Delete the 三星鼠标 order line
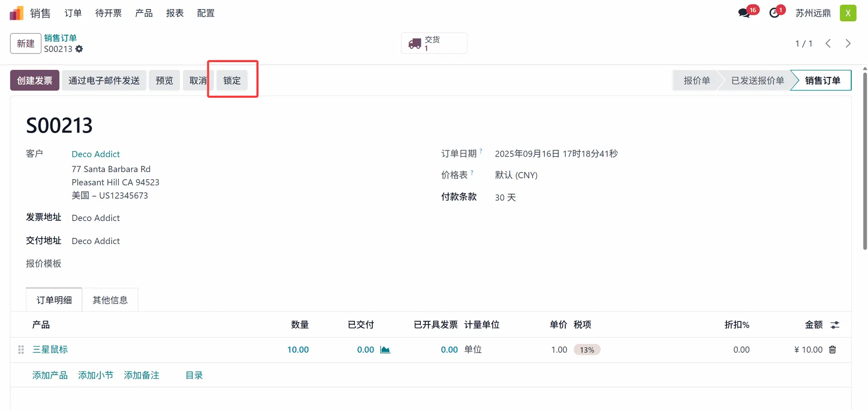 click(x=832, y=350)
